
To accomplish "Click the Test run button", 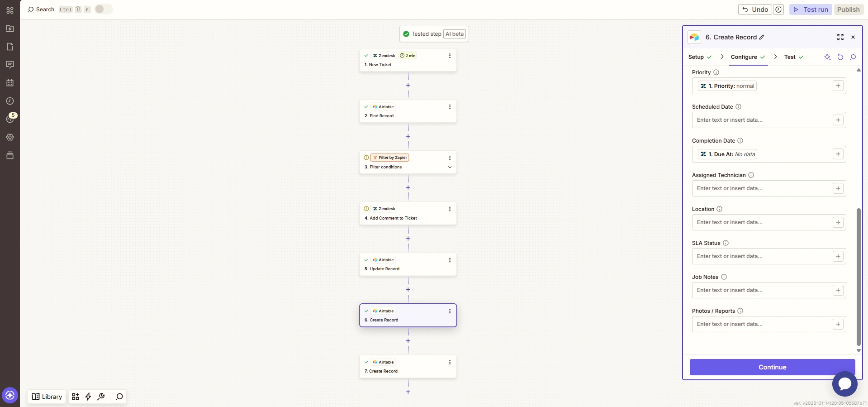I will point(811,10).
